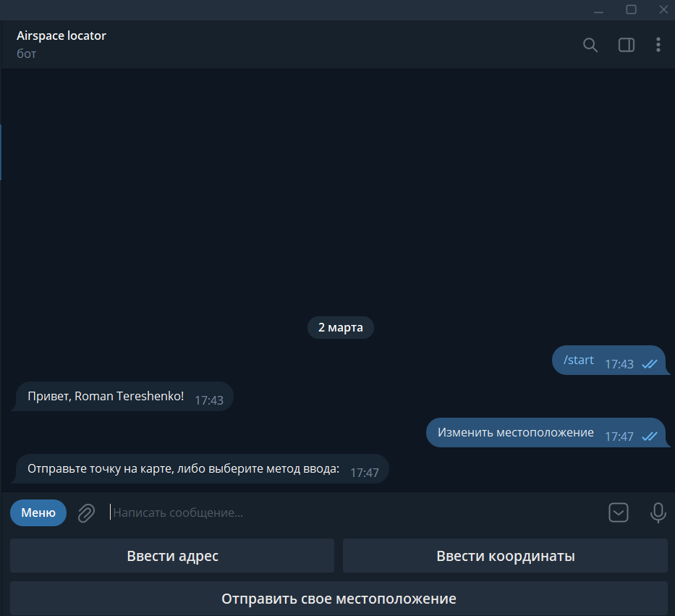Open the chat search magnifier icon
The width and height of the screenshot is (675, 616).
coord(590,45)
